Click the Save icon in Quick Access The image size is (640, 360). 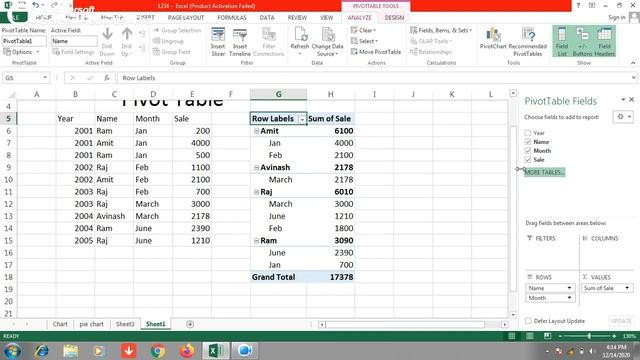click(x=22, y=5)
